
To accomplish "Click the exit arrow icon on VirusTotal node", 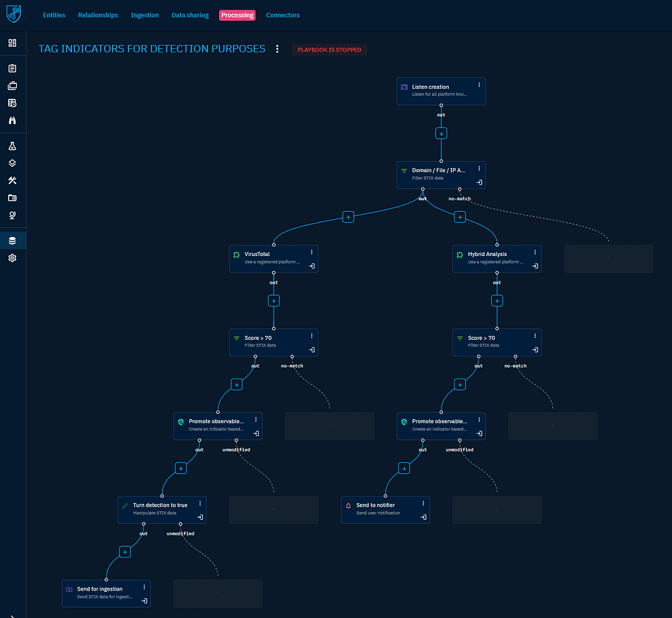I will tap(312, 266).
